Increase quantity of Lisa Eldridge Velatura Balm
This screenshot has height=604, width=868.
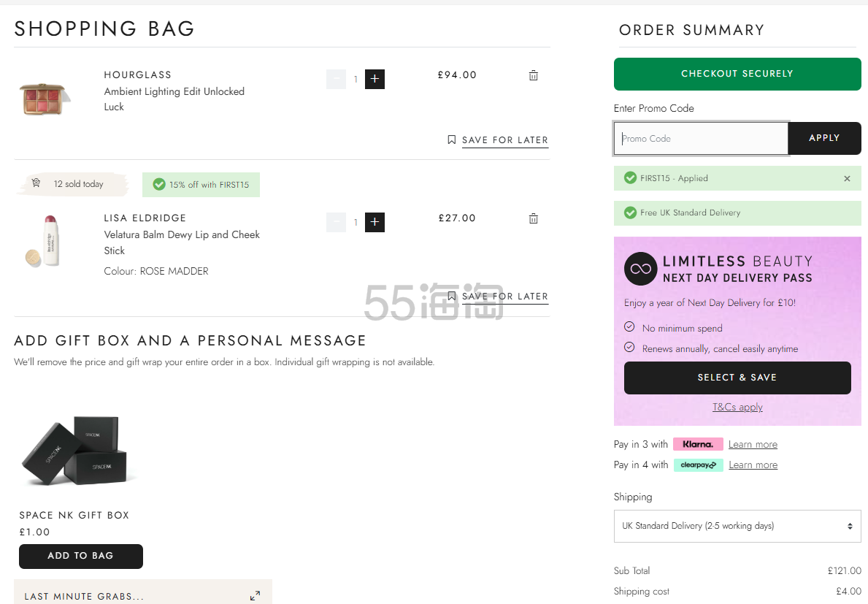[x=375, y=223]
